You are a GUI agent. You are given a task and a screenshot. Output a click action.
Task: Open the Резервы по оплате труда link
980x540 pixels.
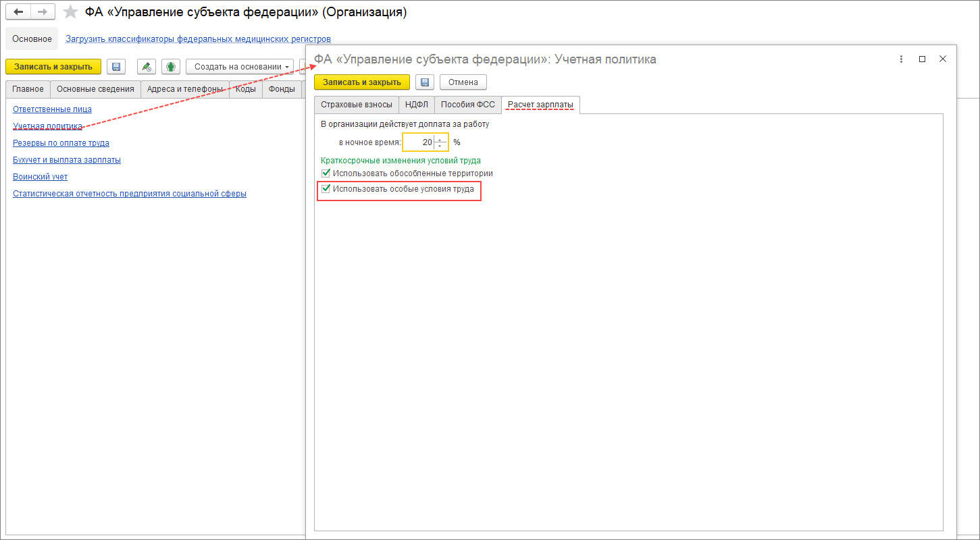coord(61,142)
